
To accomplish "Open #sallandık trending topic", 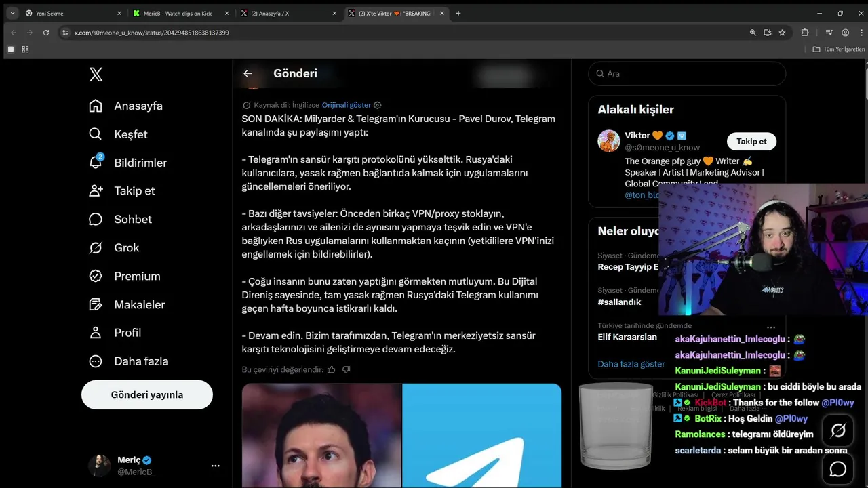I will pyautogui.click(x=619, y=302).
